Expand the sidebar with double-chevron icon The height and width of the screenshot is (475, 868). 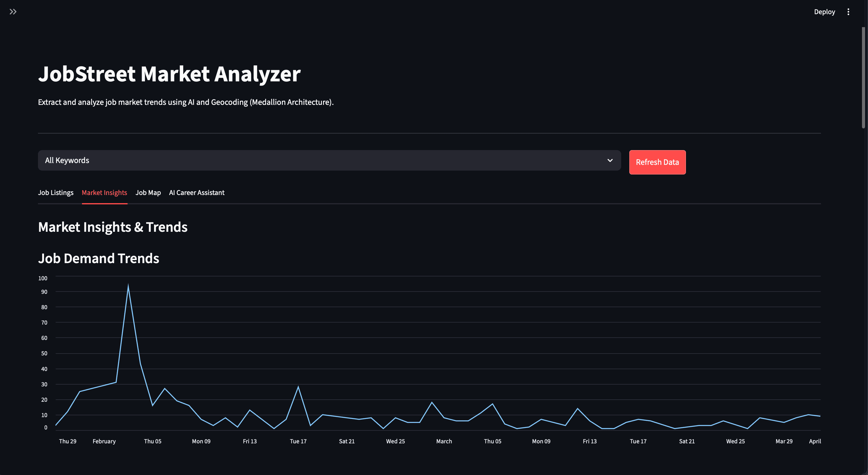[13, 12]
